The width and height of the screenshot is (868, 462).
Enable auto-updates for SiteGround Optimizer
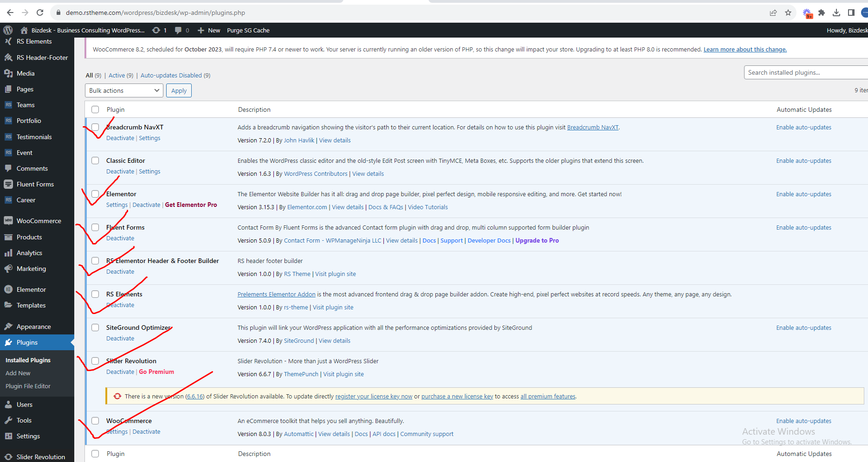(803, 327)
